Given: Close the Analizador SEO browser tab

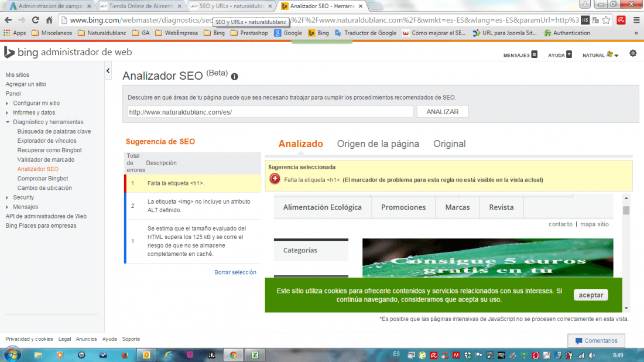Looking at the screenshot, I should click(x=361, y=6).
